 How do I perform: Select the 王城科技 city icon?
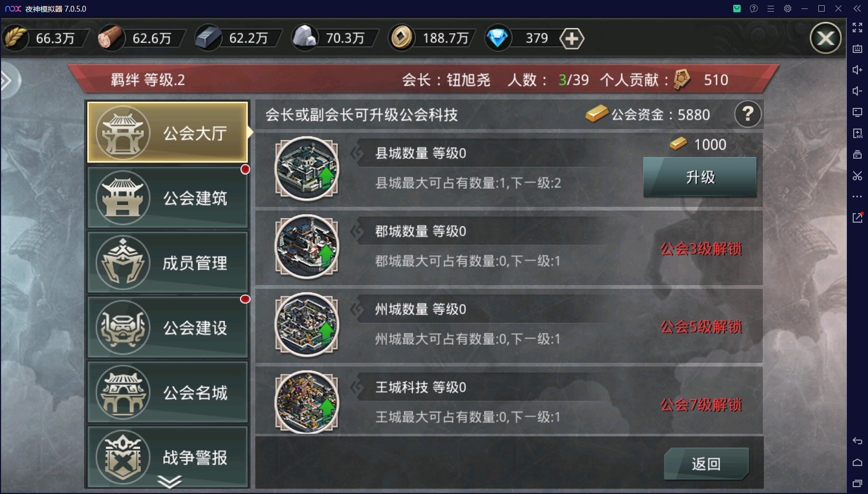[307, 402]
